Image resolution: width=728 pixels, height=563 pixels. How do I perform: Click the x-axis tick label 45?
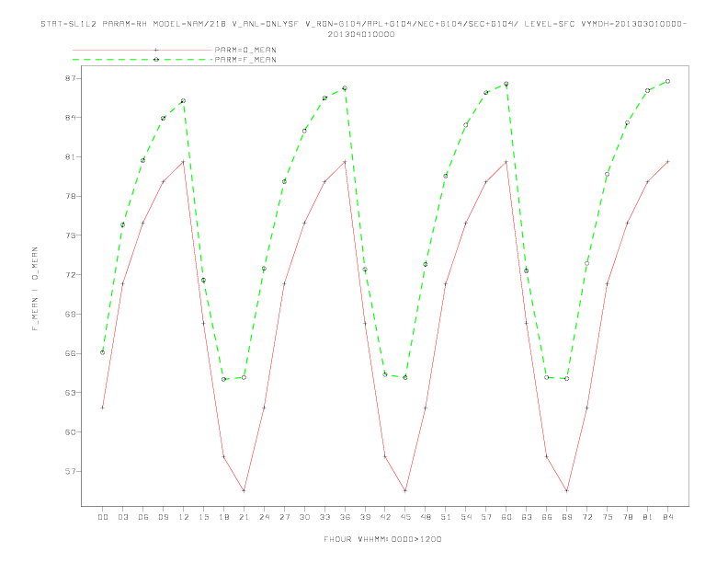(405, 517)
